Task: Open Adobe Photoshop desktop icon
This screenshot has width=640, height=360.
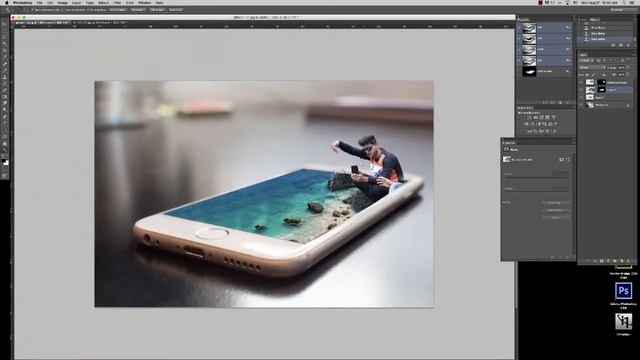Action: 623,291
